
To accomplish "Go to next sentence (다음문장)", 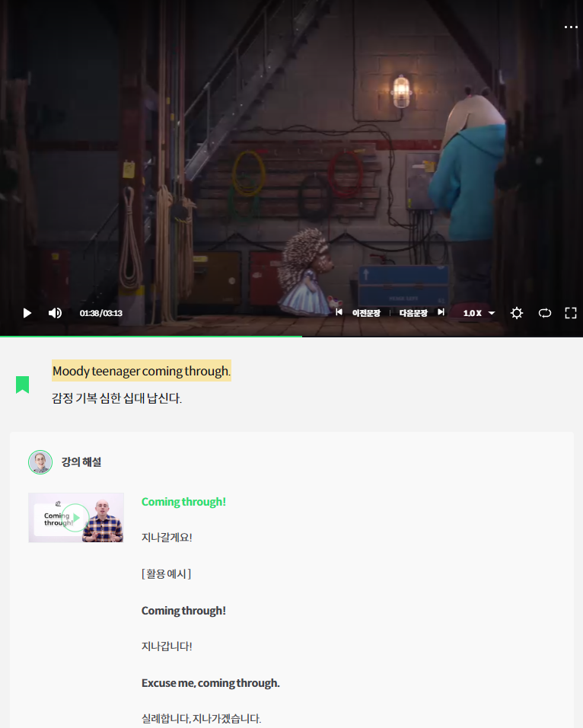I will point(413,313).
